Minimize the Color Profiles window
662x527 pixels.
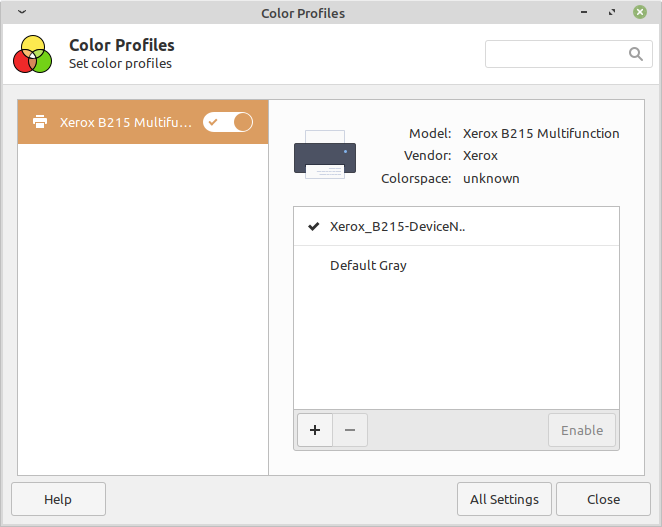tap(584, 12)
